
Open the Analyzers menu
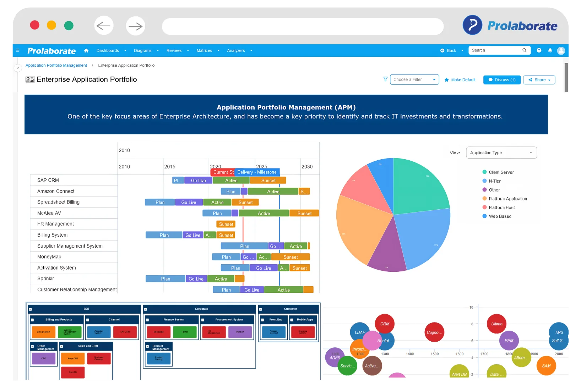pyautogui.click(x=239, y=51)
